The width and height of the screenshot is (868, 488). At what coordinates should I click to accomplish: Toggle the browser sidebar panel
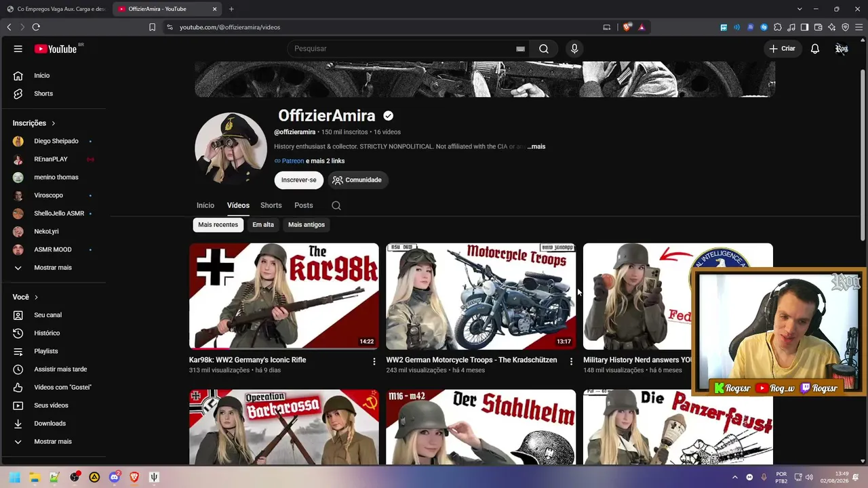click(804, 27)
